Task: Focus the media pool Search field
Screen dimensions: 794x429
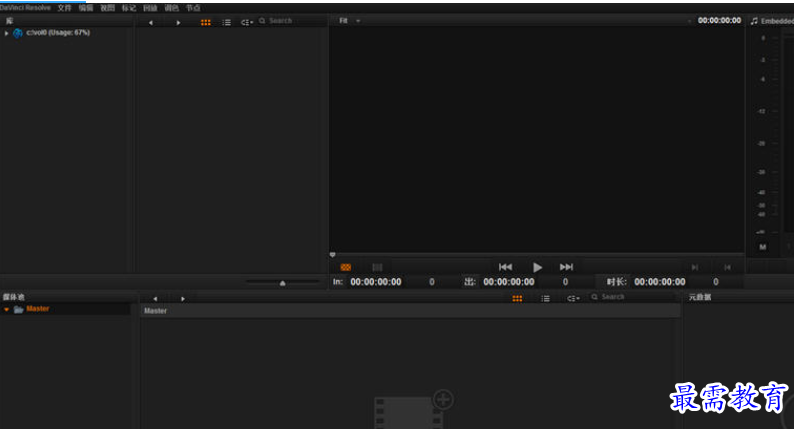Action: 633,297
